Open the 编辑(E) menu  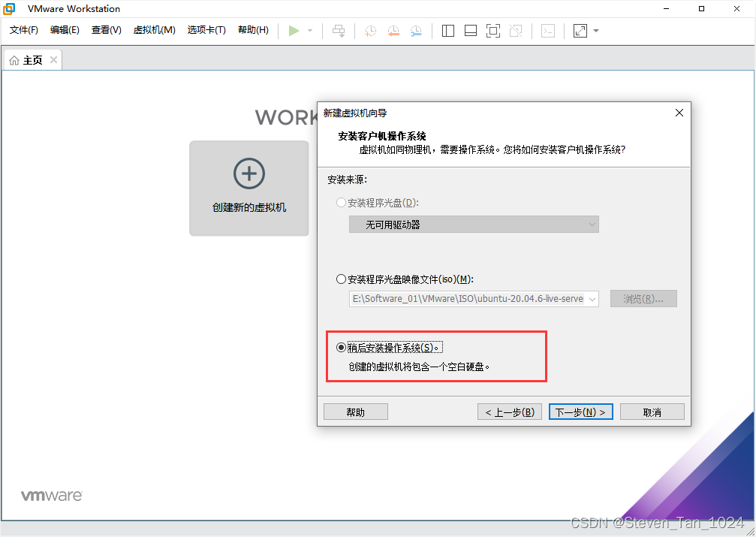click(65, 30)
